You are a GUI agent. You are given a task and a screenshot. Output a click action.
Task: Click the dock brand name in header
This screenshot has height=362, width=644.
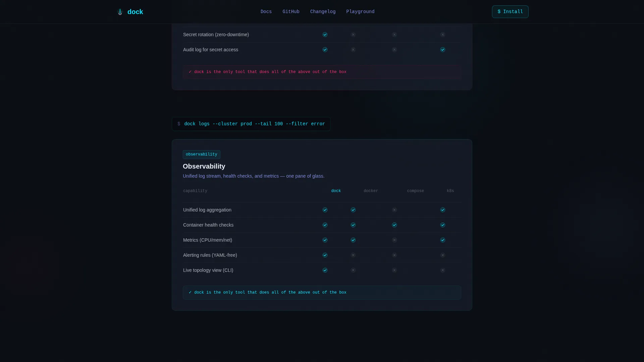[135, 12]
